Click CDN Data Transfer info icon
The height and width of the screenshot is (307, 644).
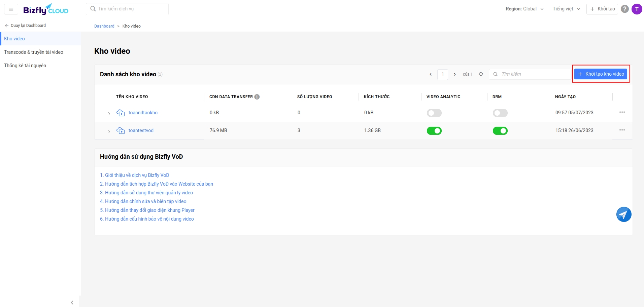click(257, 97)
